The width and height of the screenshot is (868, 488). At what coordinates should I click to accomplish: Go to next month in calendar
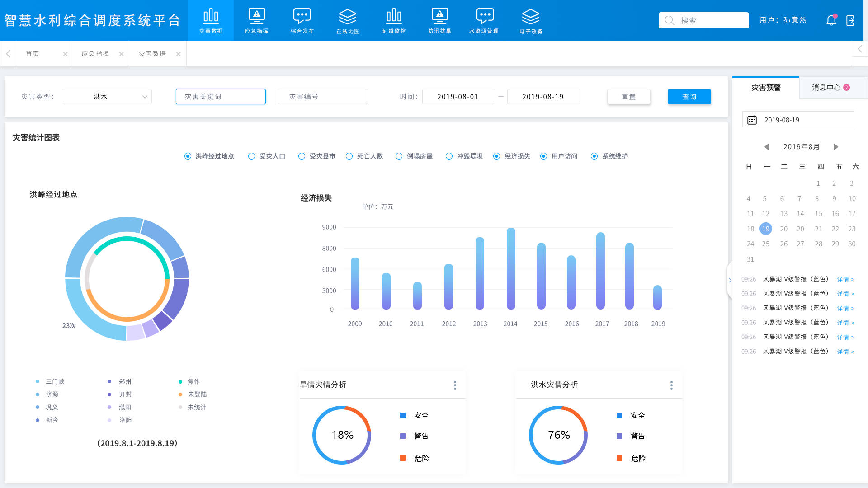[835, 147]
